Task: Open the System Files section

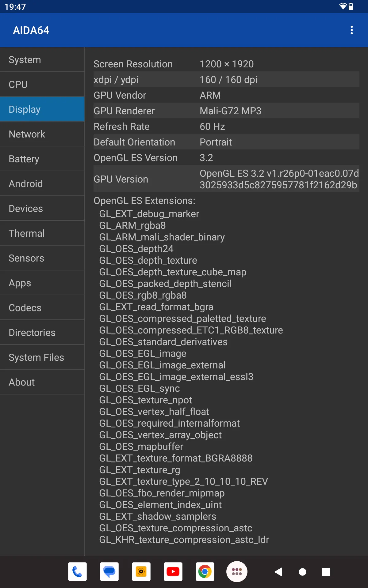Action: [x=42, y=357]
